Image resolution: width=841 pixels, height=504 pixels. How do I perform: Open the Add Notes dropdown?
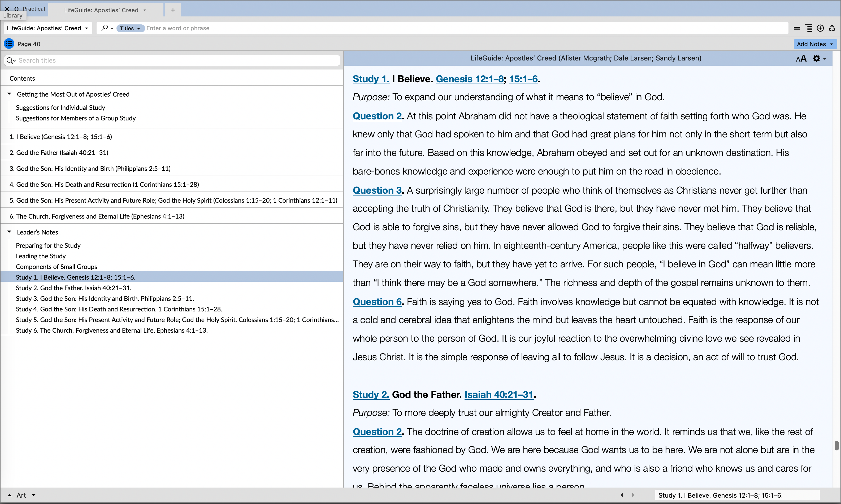point(815,44)
